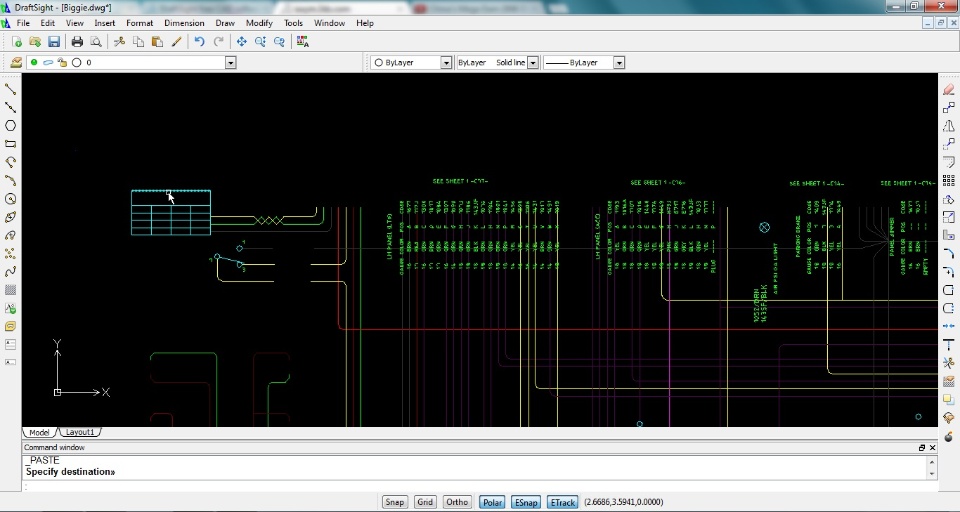
Task: Expand the layer selection dropdown
Action: [x=230, y=63]
